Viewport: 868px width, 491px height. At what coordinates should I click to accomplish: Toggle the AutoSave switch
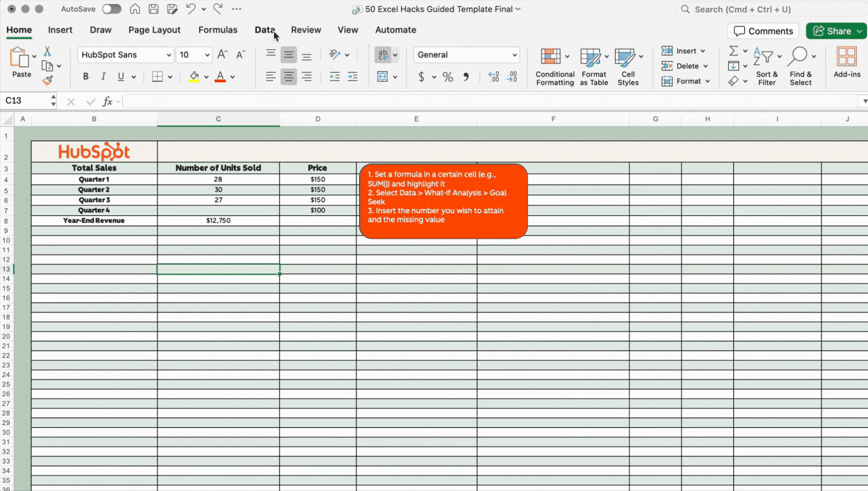pos(111,9)
